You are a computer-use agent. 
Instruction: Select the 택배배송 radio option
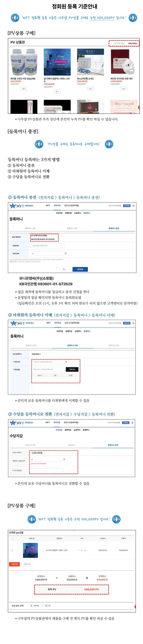(31, 606)
